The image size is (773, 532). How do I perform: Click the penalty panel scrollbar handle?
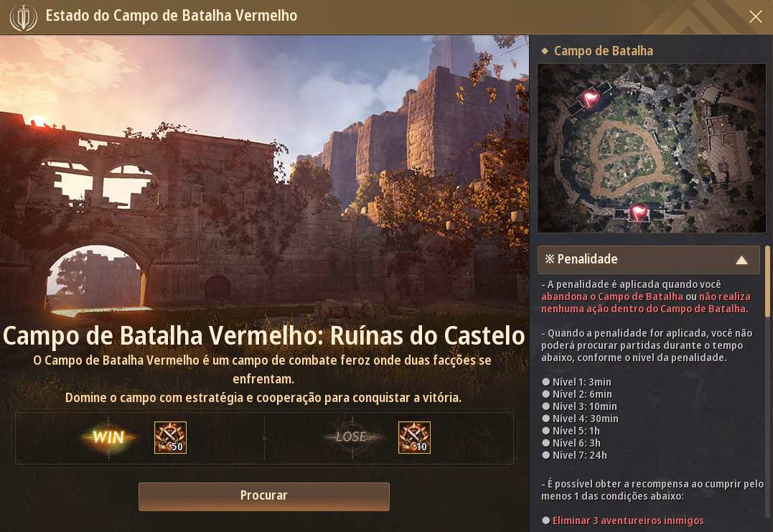pos(767,281)
